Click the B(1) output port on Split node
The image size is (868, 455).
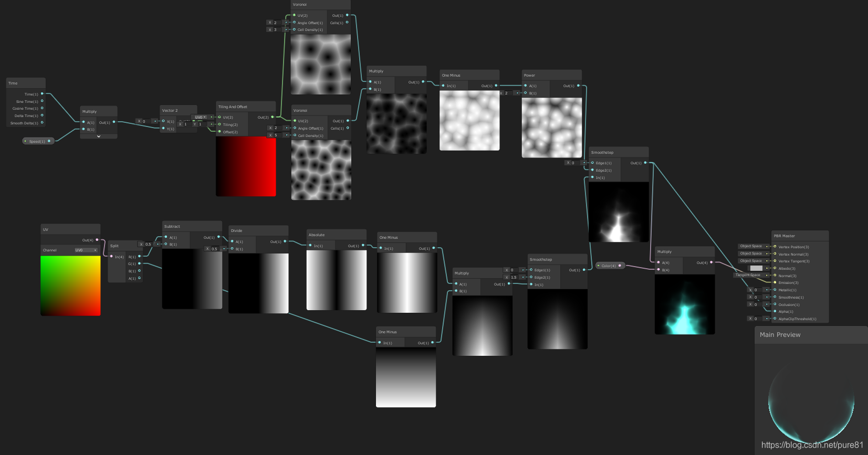pos(139,271)
